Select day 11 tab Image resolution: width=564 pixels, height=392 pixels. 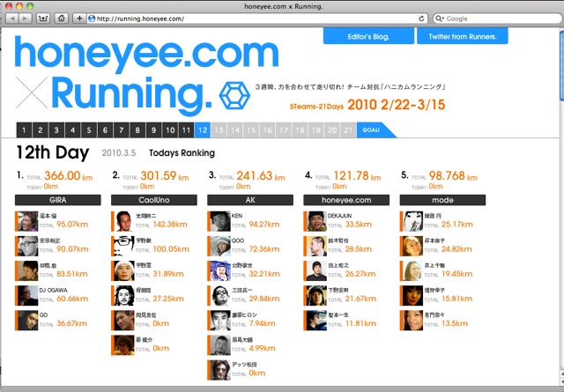click(x=186, y=130)
